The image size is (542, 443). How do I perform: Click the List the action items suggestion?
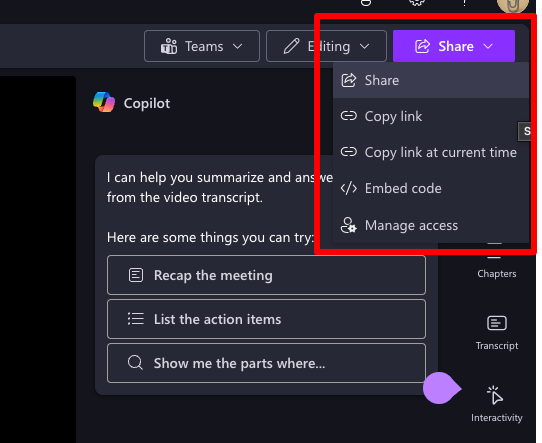pos(266,319)
